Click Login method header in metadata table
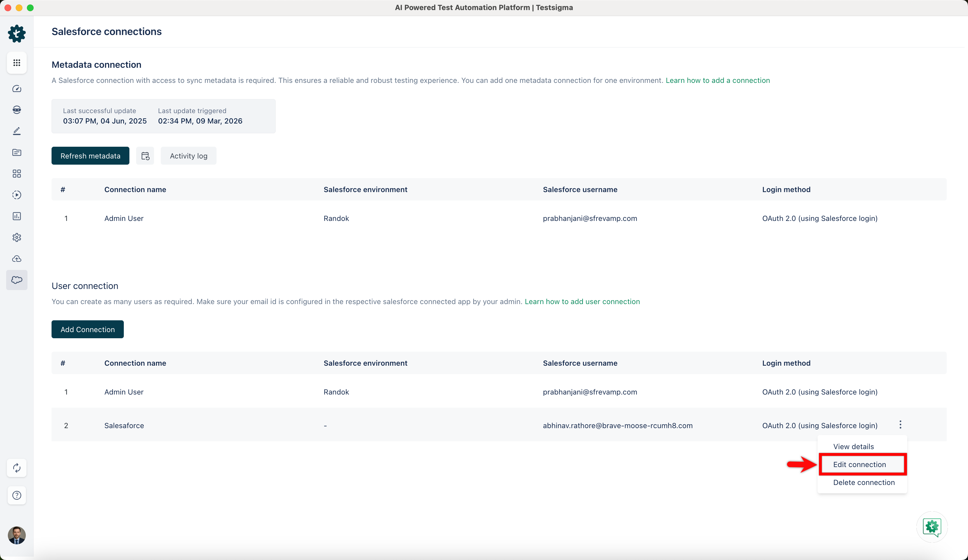968x560 pixels. 786,189
